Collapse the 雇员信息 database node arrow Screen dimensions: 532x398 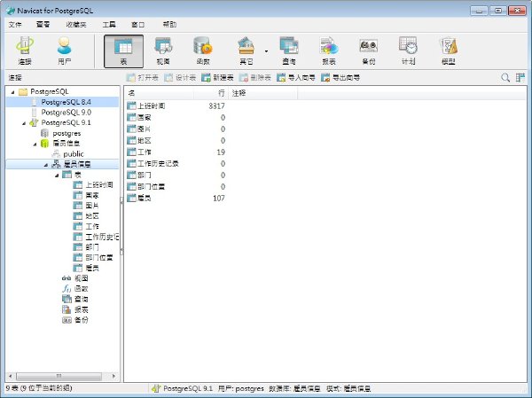[35, 144]
